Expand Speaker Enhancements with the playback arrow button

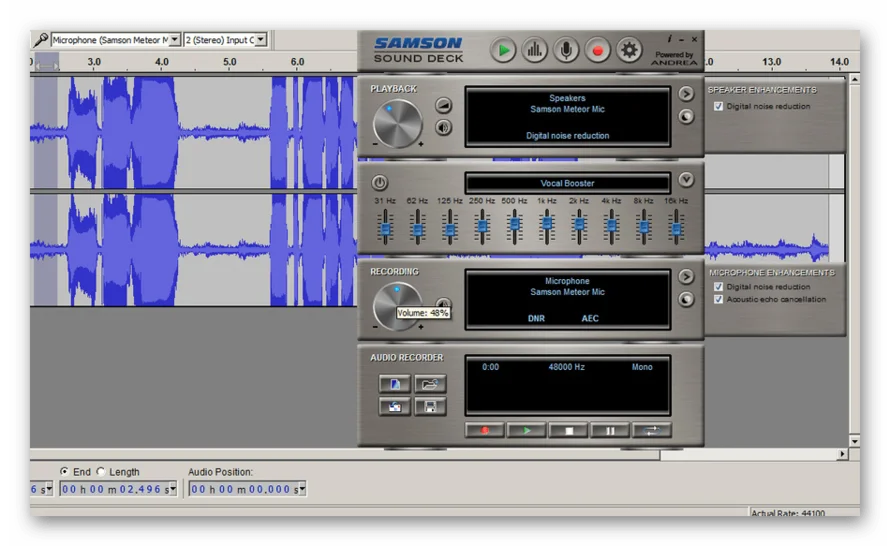[686, 94]
